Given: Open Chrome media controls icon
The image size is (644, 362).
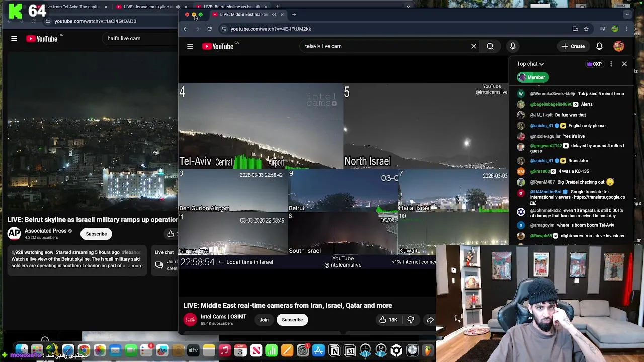Looking at the screenshot, I should point(602,29).
